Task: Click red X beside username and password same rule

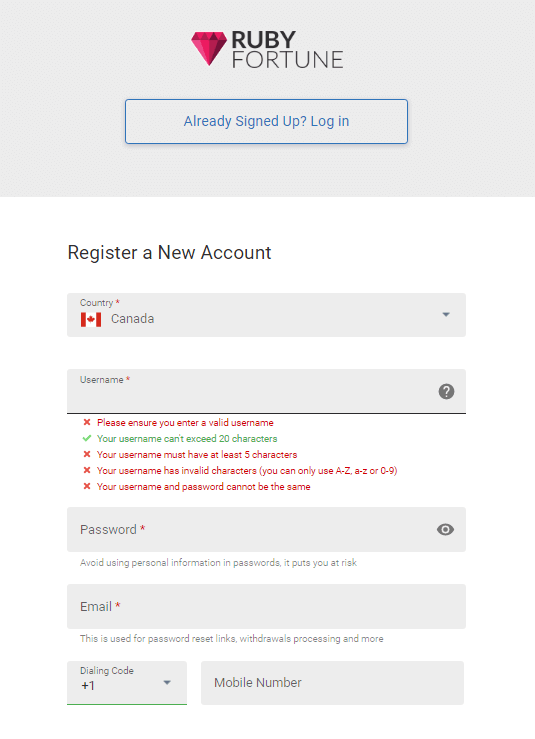Action: 87,486
